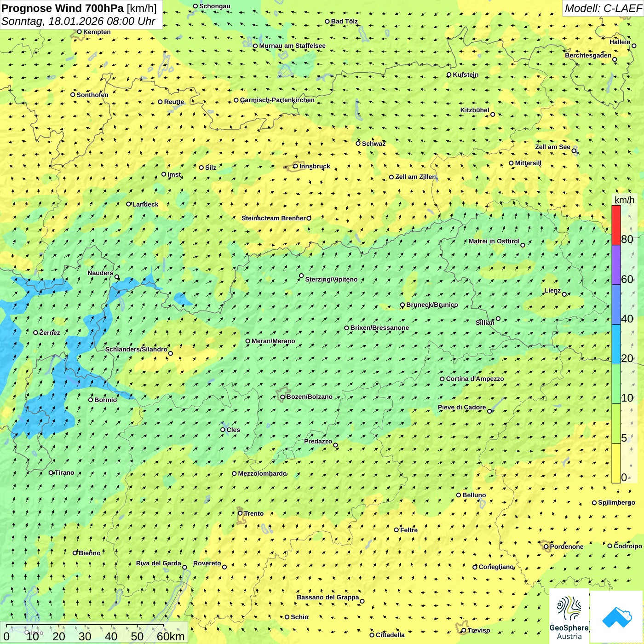Click the purple 60 km/h legend swatch

(616, 265)
